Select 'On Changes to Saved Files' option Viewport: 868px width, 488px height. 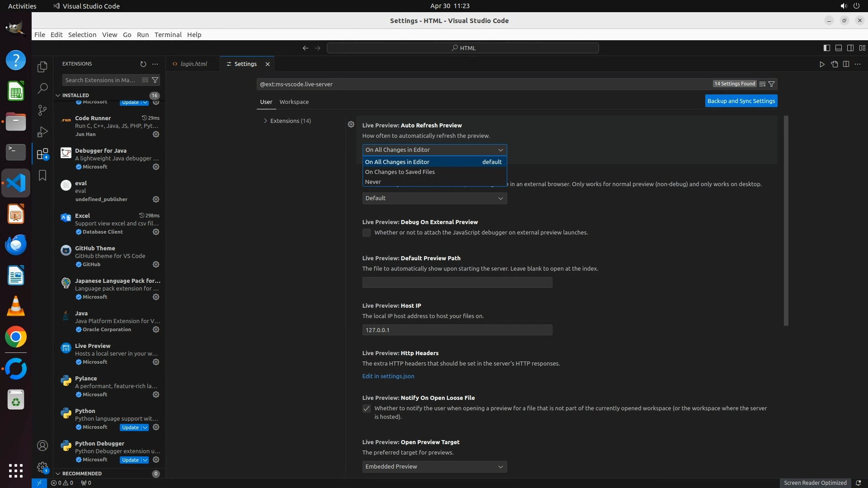pos(400,172)
